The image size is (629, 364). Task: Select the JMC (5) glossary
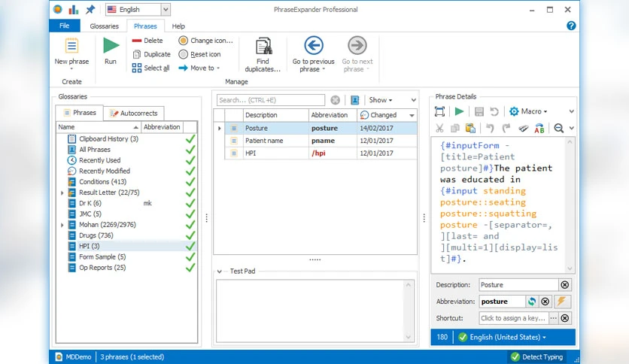[x=90, y=214]
